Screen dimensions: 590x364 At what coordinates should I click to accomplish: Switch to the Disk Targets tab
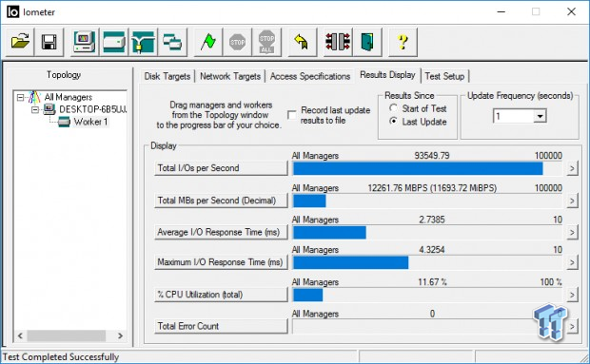167,76
